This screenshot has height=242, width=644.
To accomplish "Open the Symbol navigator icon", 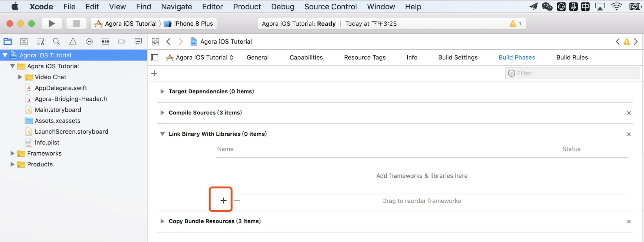I will click(x=40, y=41).
